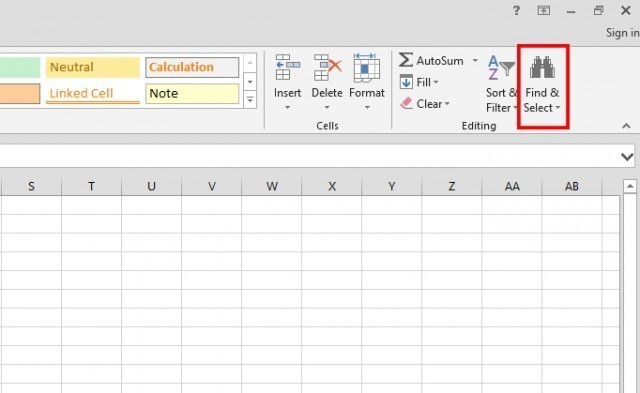Click the Fill down-arrow icon
This screenshot has height=393, width=640.
point(406,82)
